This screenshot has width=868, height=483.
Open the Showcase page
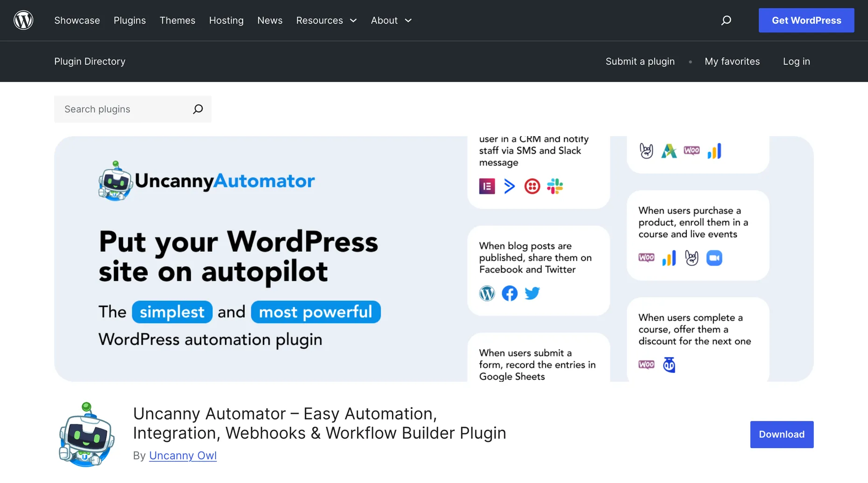point(77,21)
